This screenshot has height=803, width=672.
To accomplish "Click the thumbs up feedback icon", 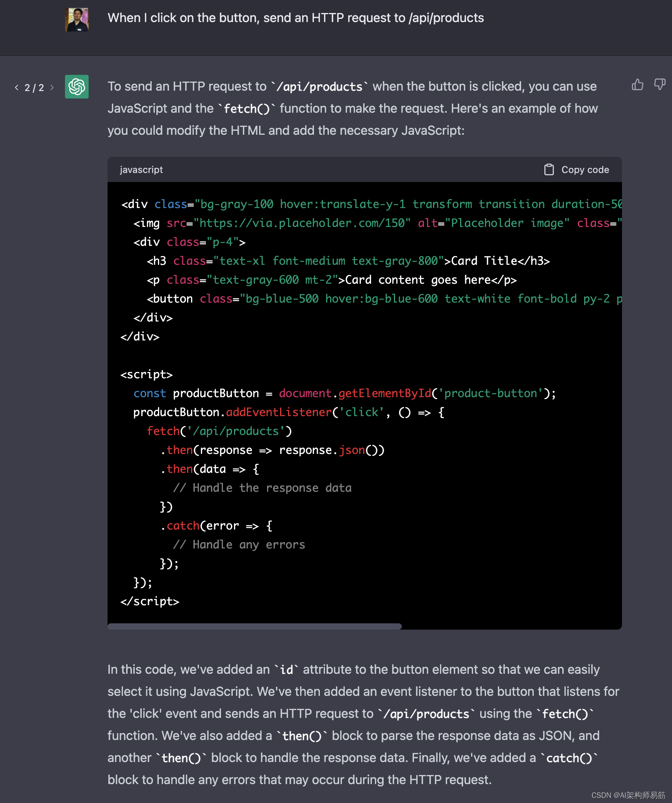I will (637, 85).
